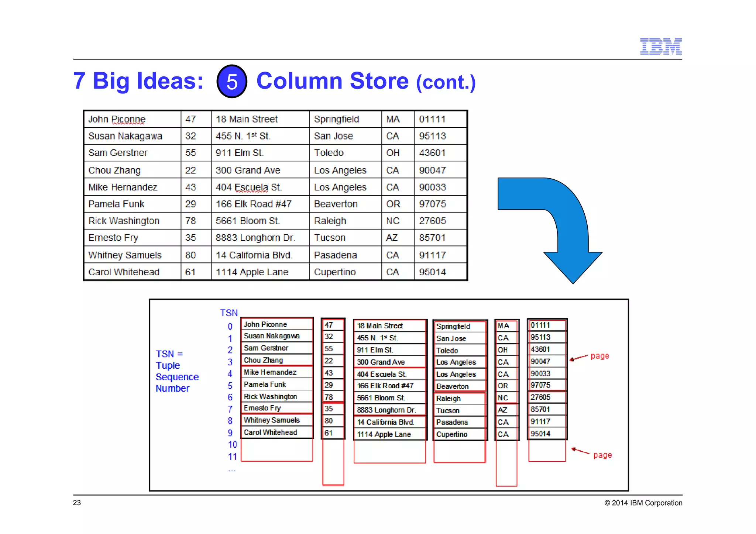Click 'Whitney Samuels' in the upper table
This screenshot has height=534, width=756.
[125, 255]
